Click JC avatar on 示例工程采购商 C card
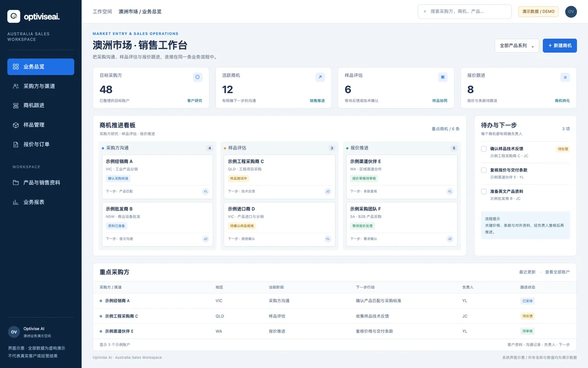 pos(328,191)
